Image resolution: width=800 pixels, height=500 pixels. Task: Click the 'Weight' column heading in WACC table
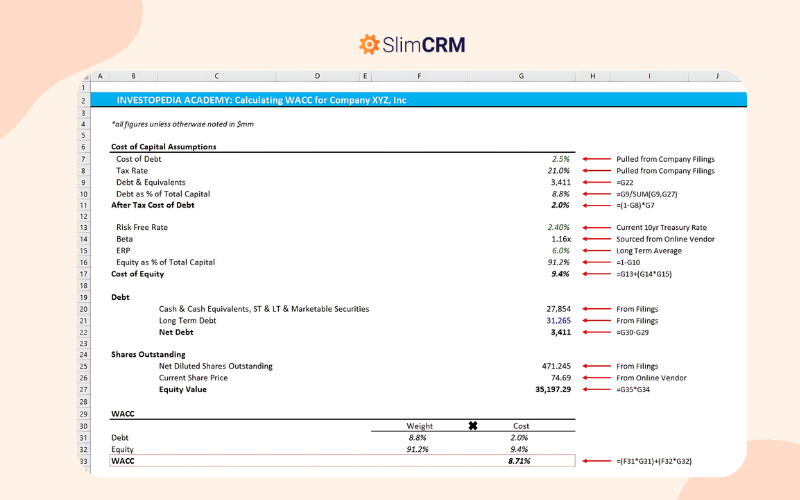point(419,426)
